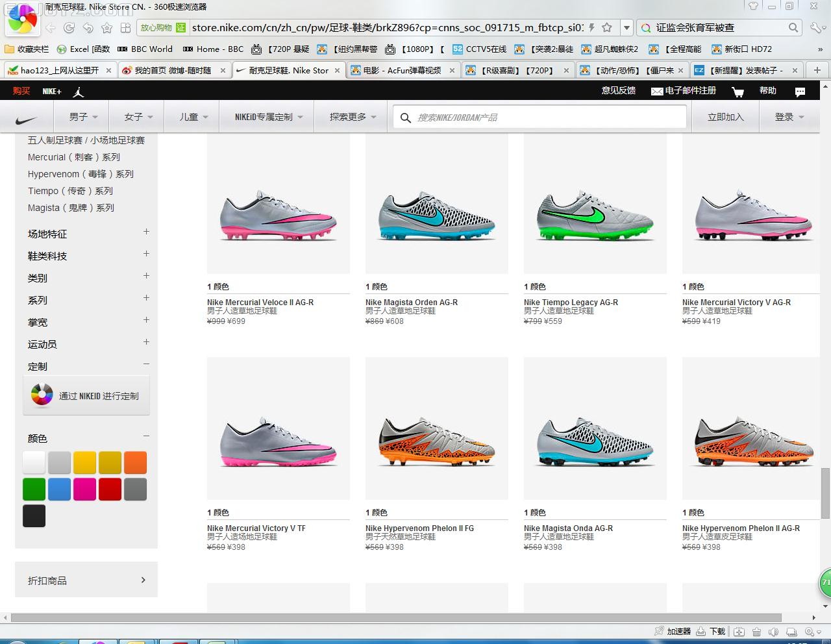Select the green color swatch
The image size is (831, 644).
[x=34, y=489]
